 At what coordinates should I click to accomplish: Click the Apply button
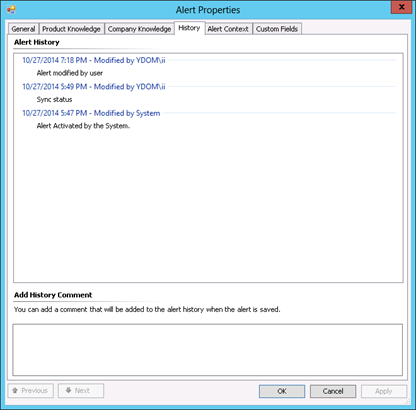[x=384, y=391]
